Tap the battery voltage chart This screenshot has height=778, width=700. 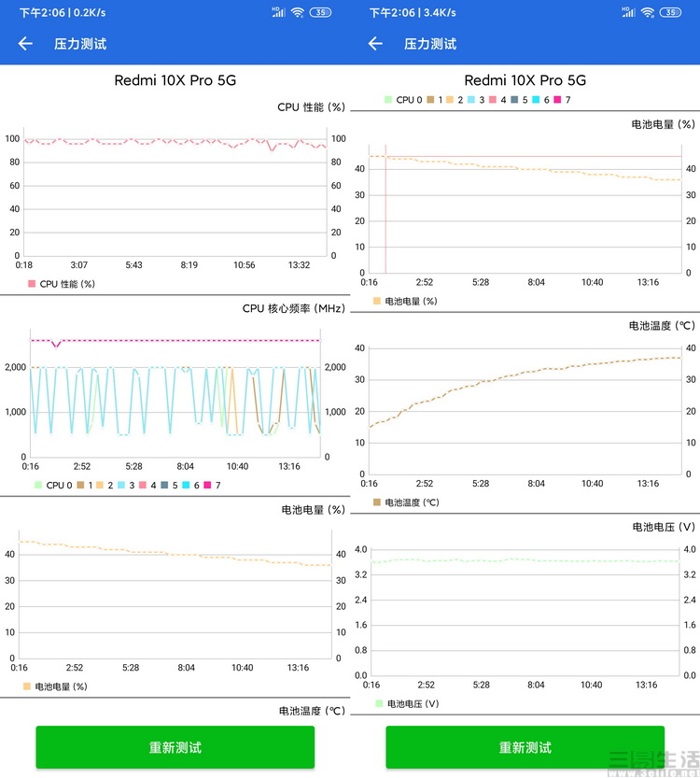tap(525, 611)
